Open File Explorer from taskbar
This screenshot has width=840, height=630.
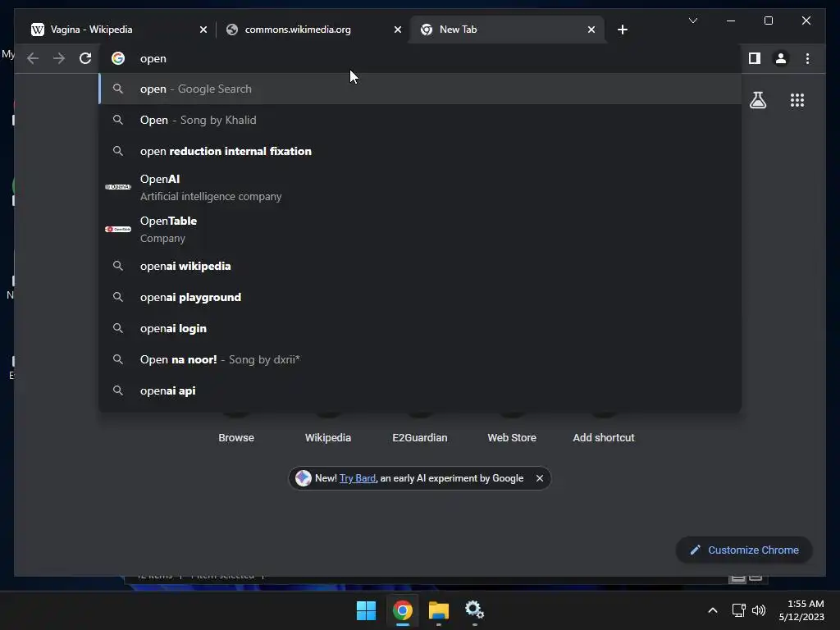click(x=438, y=610)
